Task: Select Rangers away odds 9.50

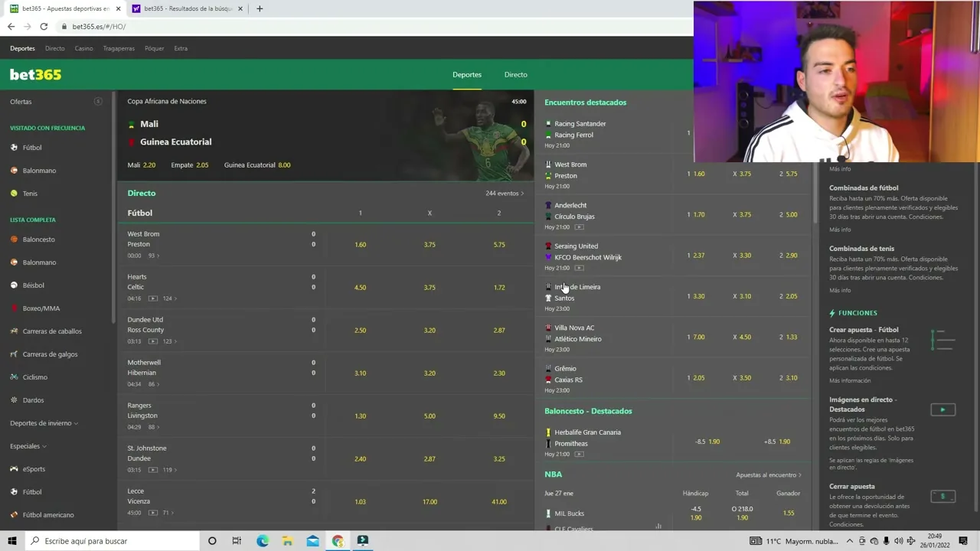Action: [x=499, y=416]
